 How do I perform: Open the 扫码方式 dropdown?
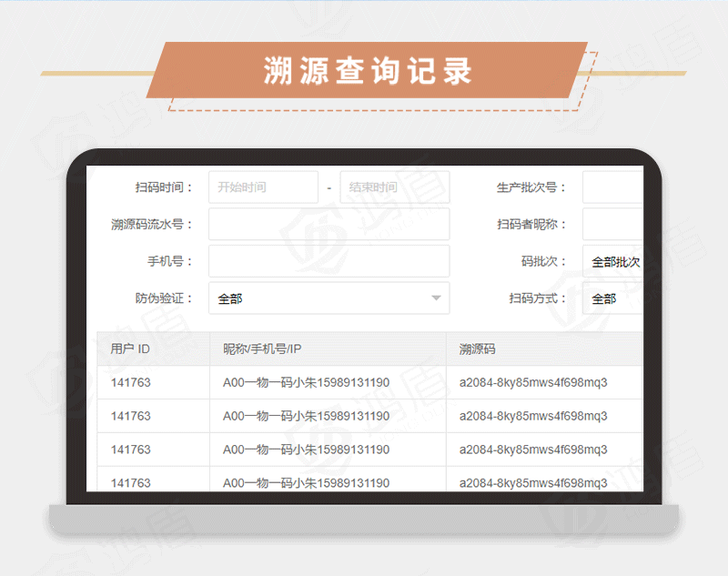pos(612,298)
